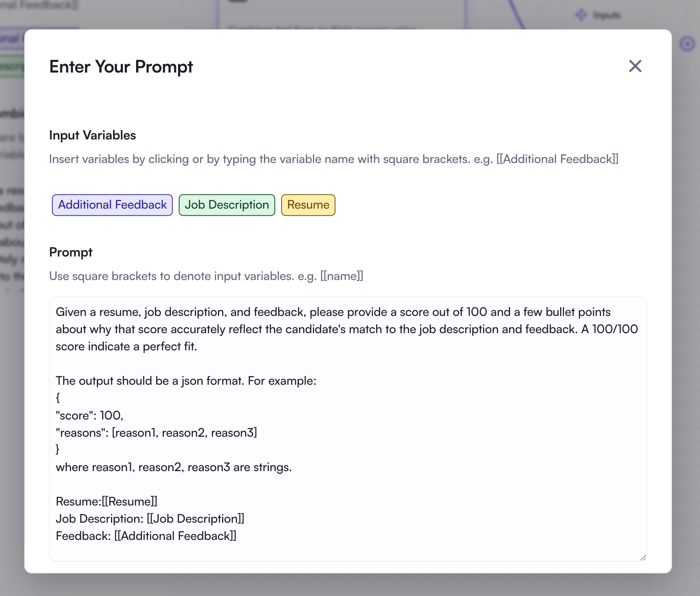
Task: Insert the Resume variable chip
Action: click(308, 205)
